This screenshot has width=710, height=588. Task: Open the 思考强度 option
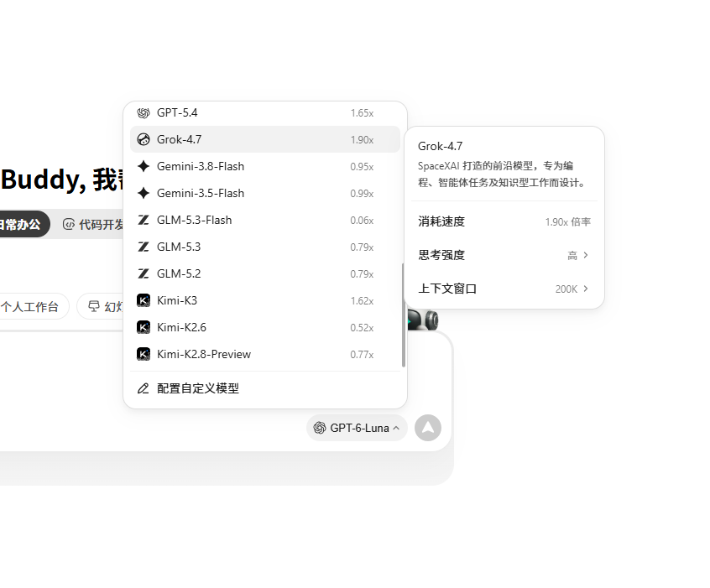tap(504, 255)
